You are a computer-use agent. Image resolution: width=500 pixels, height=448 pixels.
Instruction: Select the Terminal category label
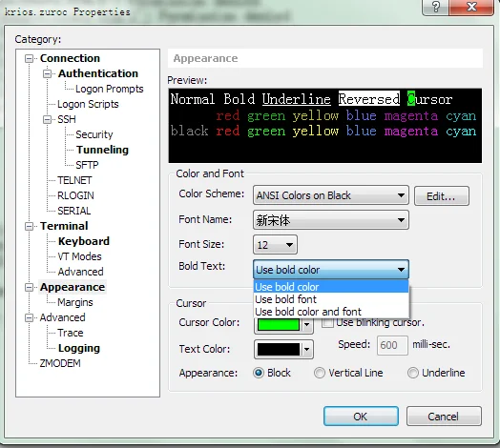click(64, 226)
